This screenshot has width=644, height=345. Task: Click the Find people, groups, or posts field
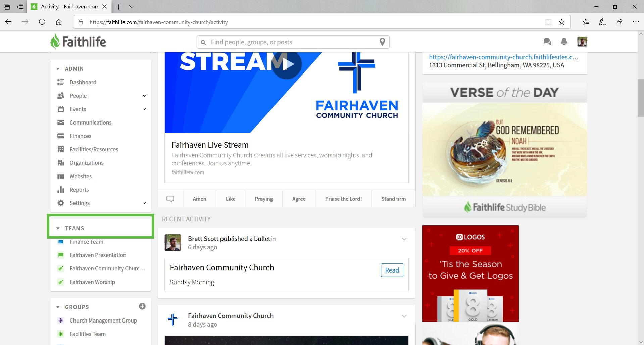pos(293,42)
